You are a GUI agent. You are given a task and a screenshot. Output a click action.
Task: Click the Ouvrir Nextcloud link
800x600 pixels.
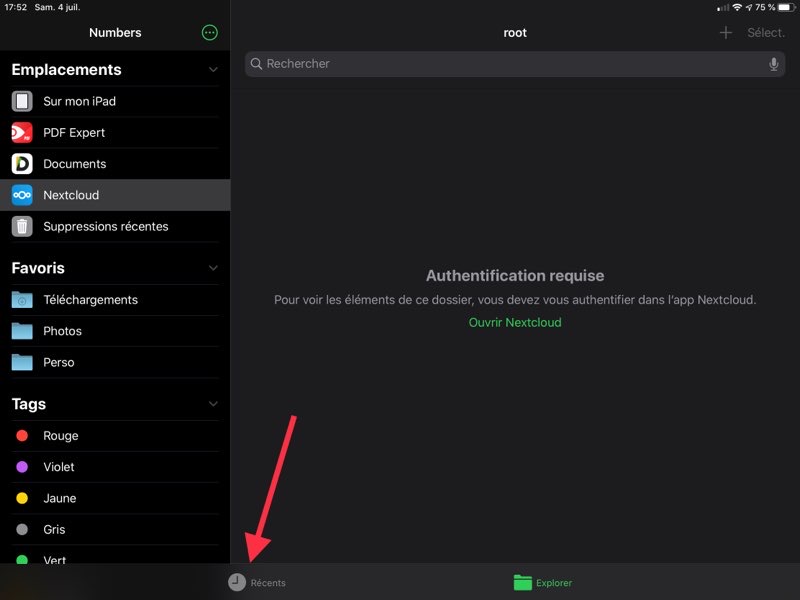pyautogui.click(x=515, y=323)
